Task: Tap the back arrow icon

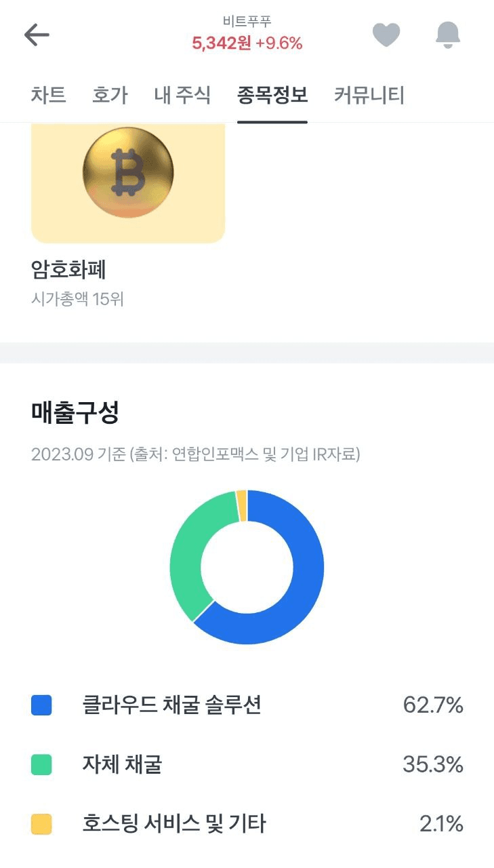Action: point(37,35)
